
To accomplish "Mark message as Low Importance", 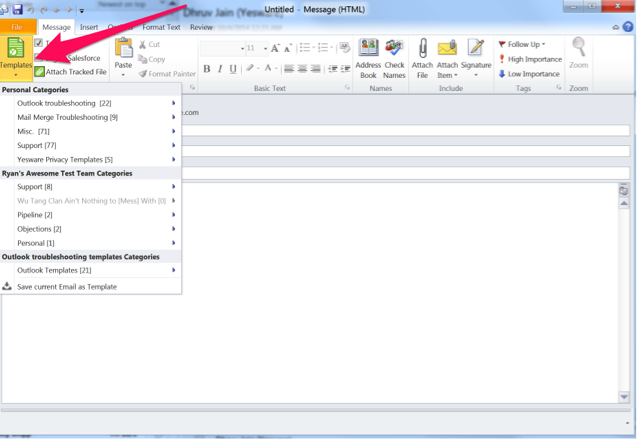I will point(529,74).
